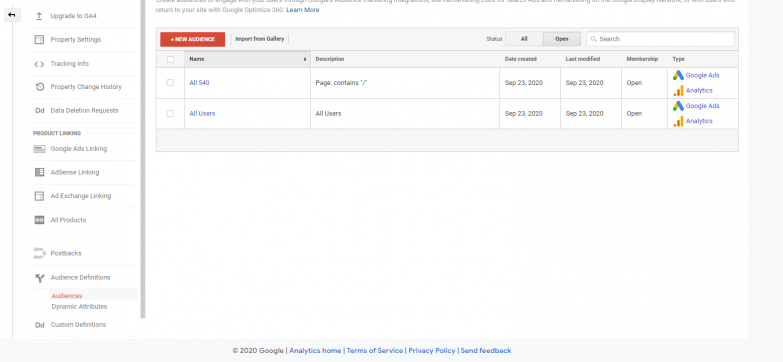Collapse Audience Definitions section
The width and height of the screenshot is (783, 362).
tap(80, 278)
